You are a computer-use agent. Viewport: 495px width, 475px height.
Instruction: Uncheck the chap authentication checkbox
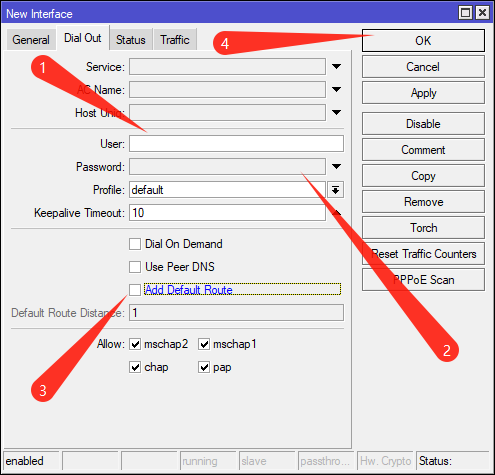pyautogui.click(x=135, y=367)
